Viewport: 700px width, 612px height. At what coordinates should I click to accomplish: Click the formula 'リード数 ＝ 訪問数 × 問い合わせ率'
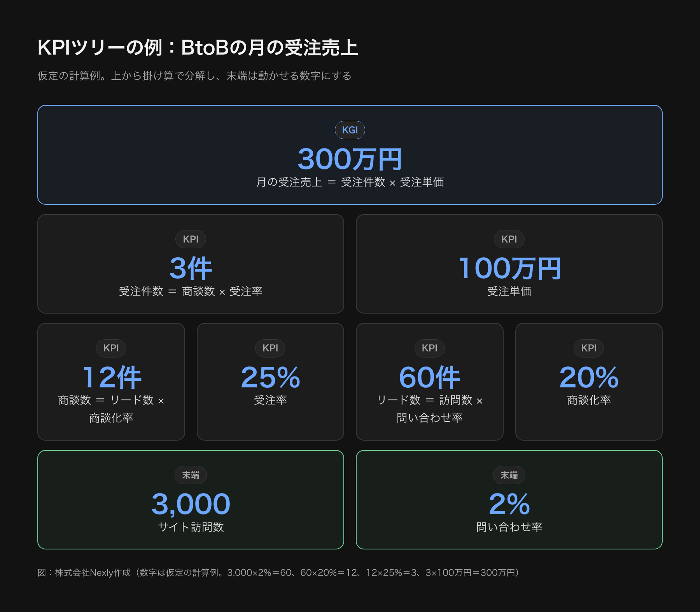pyautogui.click(x=430, y=409)
